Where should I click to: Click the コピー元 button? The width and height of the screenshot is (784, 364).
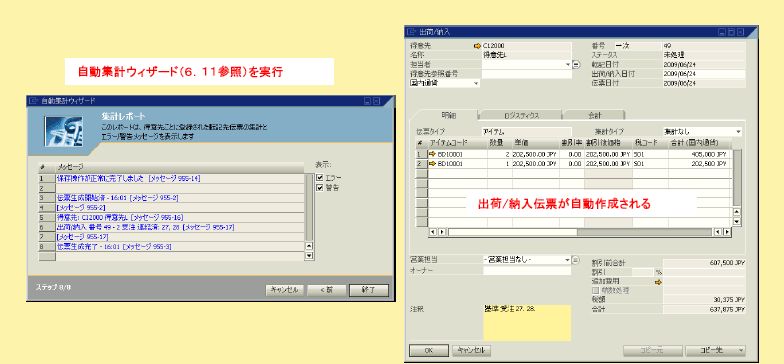[652, 350]
